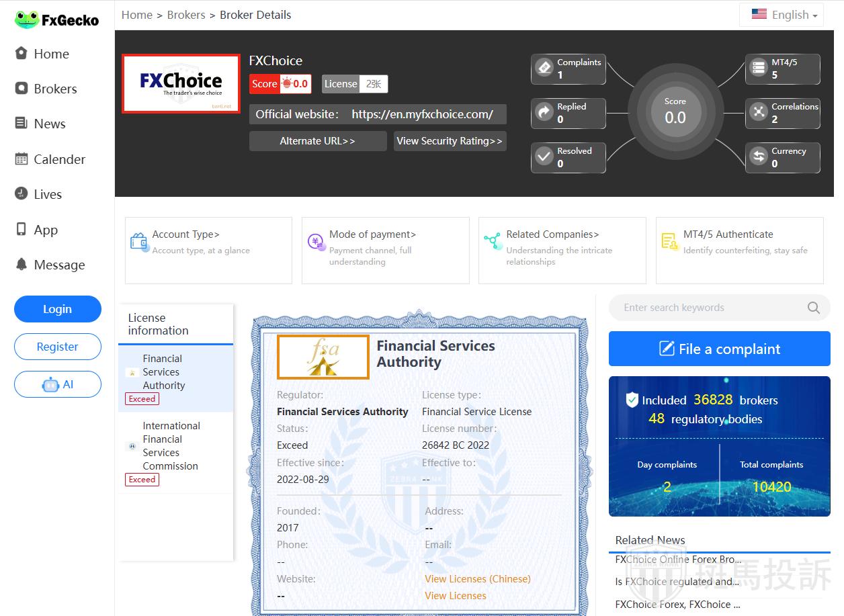Click the Complaints ticket icon
This screenshot has height=616, width=844.
pos(544,68)
